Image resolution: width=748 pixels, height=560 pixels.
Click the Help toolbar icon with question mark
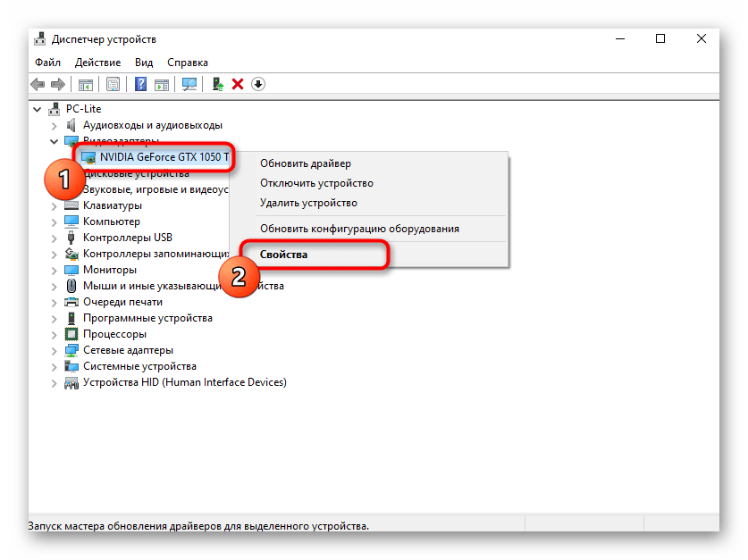tap(140, 84)
